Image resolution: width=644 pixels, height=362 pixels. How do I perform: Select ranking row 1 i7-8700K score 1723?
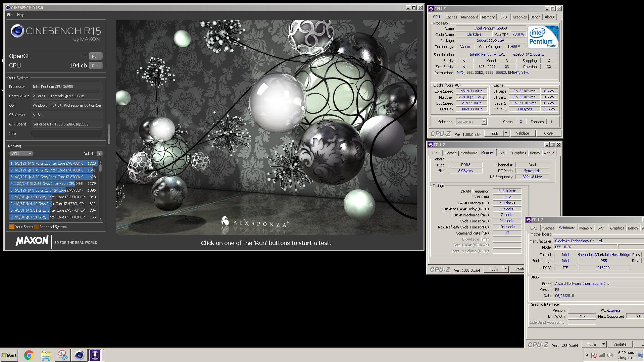point(53,163)
